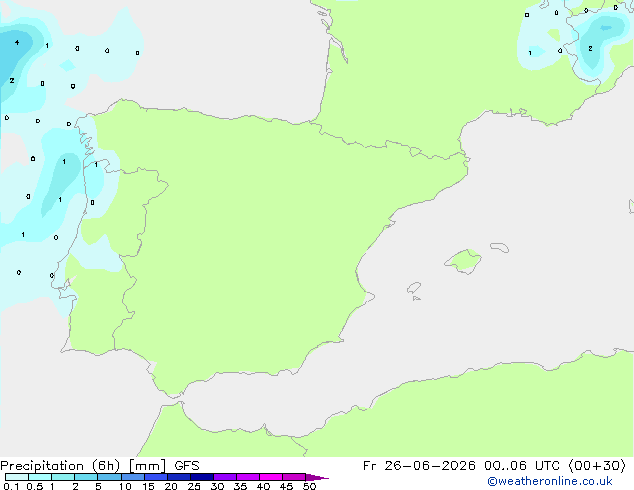Click the '10' legend tick label
The height and width of the screenshot is (490, 634).
[x=125, y=486]
